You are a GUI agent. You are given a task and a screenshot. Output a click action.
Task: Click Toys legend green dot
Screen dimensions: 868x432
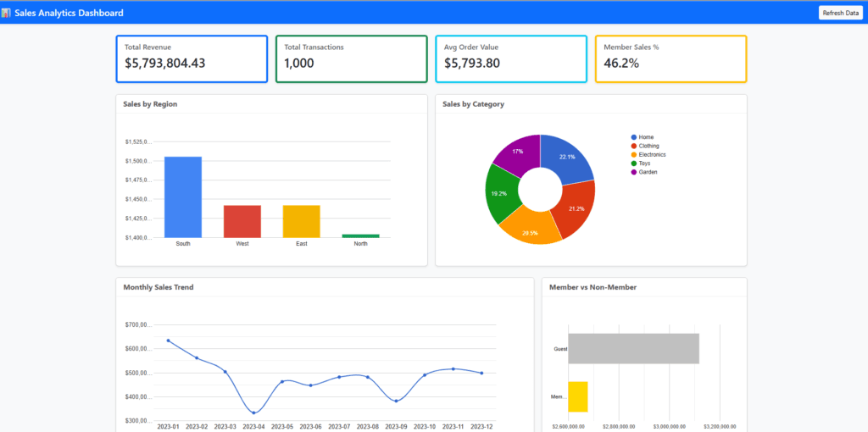pyautogui.click(x=634, y=163)
